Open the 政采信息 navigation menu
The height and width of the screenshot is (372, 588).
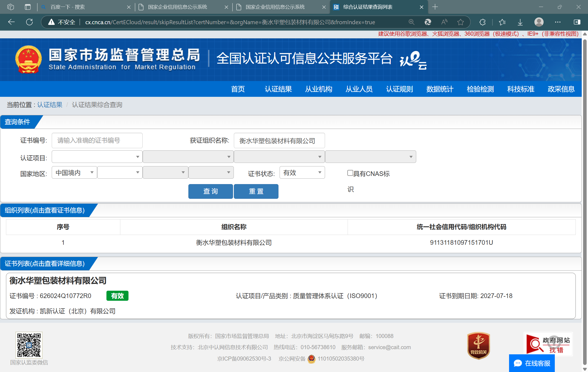click(561, 89)
